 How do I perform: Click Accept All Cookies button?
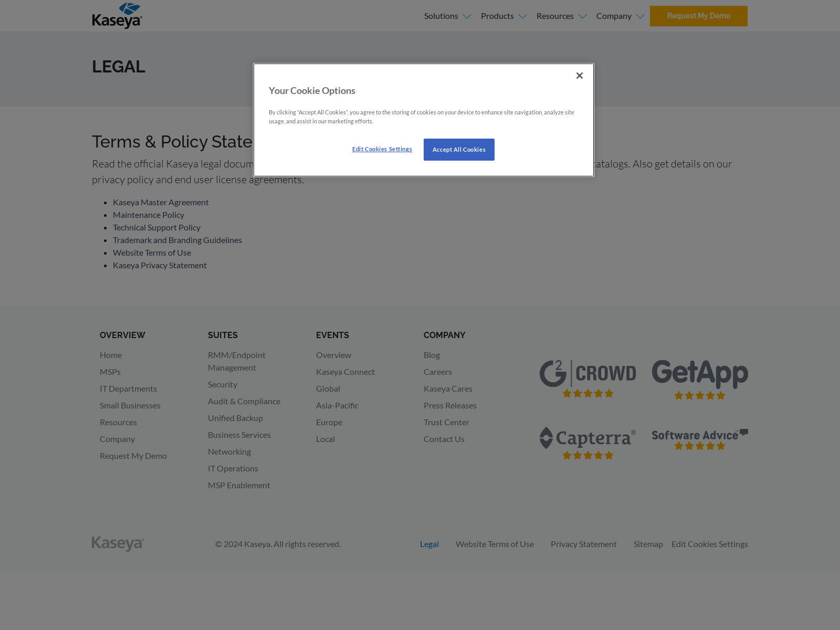click(x=459, y=150)
